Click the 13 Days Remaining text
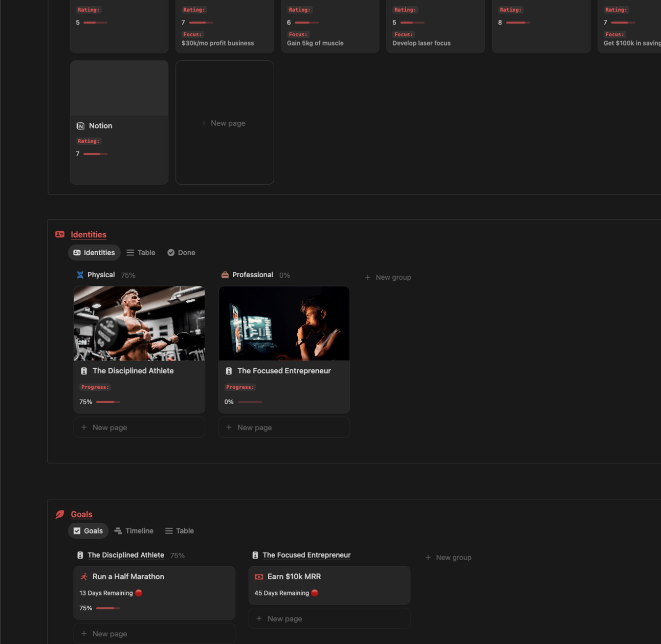Viewport: 661px width, 644px height. [106, 593]
